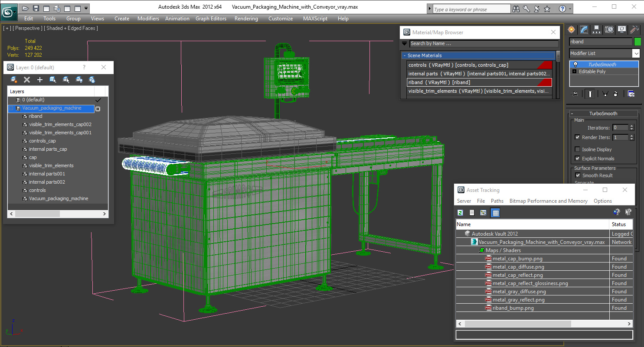Click the Pin Stack icon
This screenshot has height=347, width=644.
coord(575,94)
